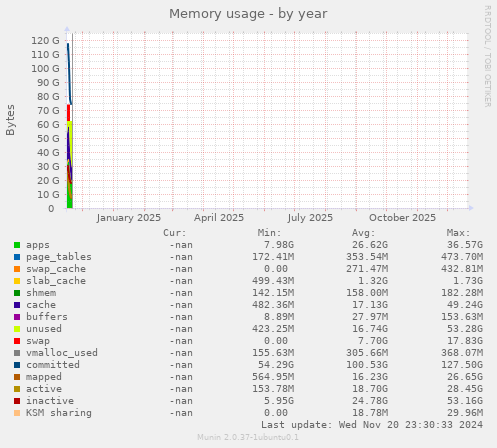497x448 pixels.
Task: Click the unused lime legend swatch
Action: click(17, 329)
